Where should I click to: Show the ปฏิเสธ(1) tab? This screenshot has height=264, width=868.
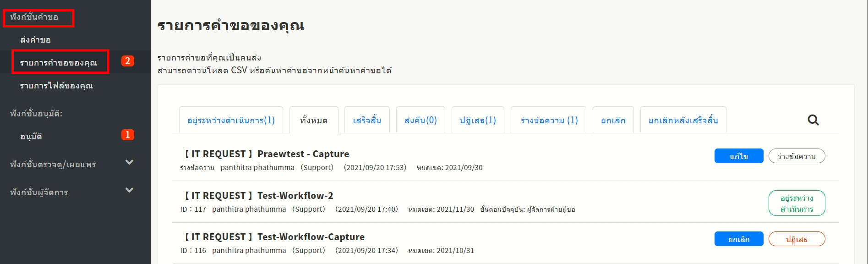[x=478, y=120]
